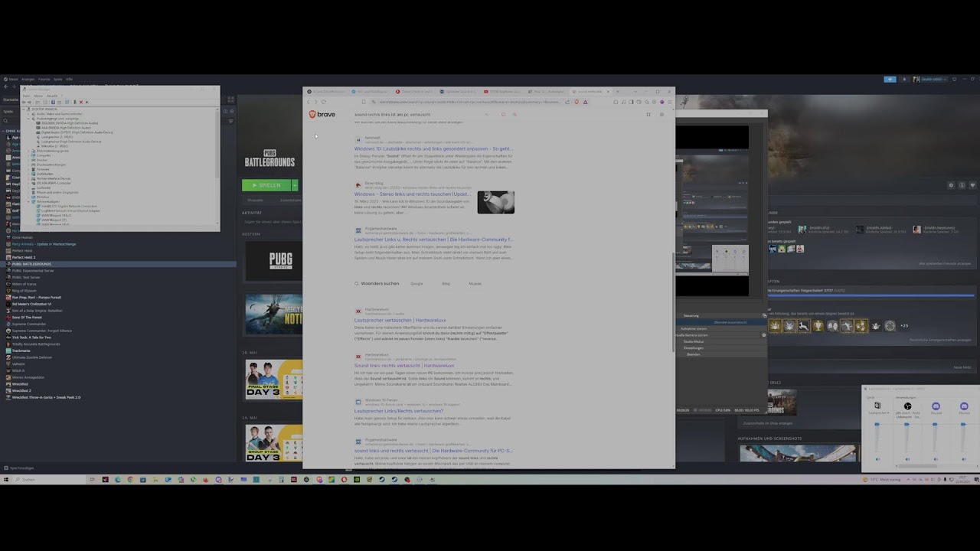
Task: Open Hilfe menu in Steam
Action: pyautogui.click(x=69, y=79)
